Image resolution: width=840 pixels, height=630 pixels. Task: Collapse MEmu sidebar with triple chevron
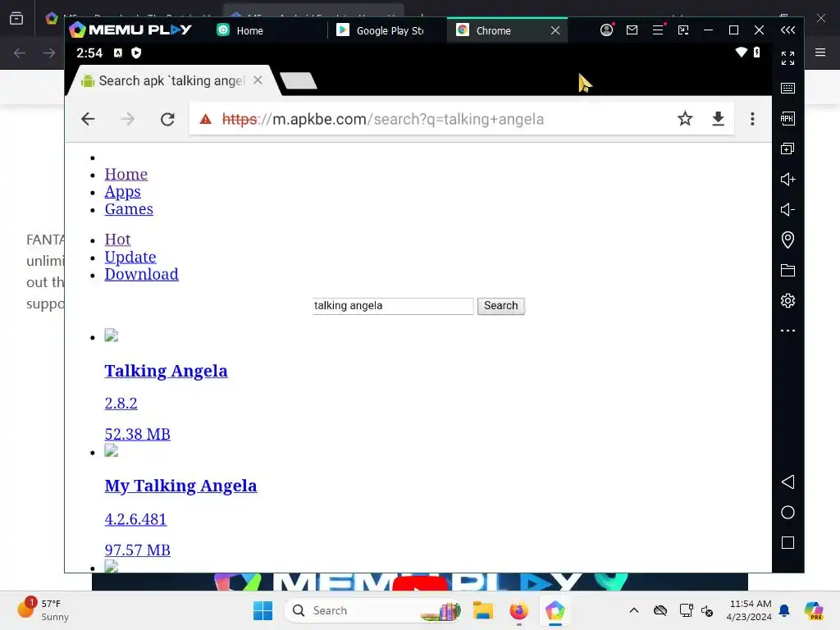click(787, 30)
